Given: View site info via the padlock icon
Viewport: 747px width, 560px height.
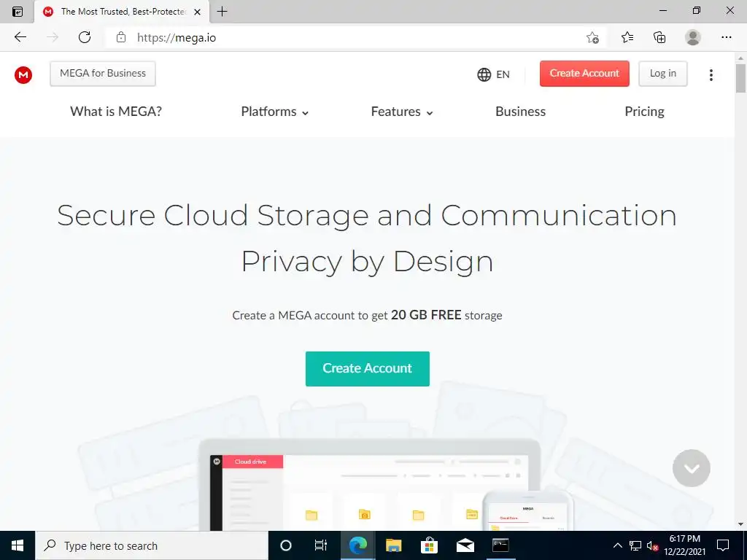Looking at the screenshot, I should [121, 37].
